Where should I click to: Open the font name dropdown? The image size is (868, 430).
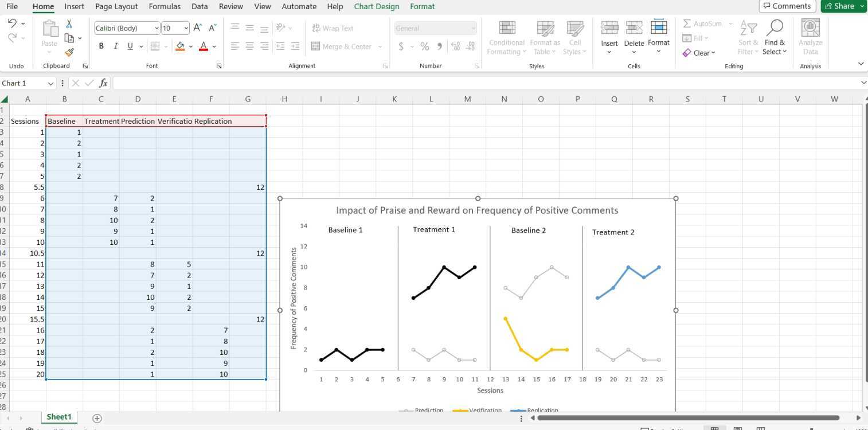[158, 28]
